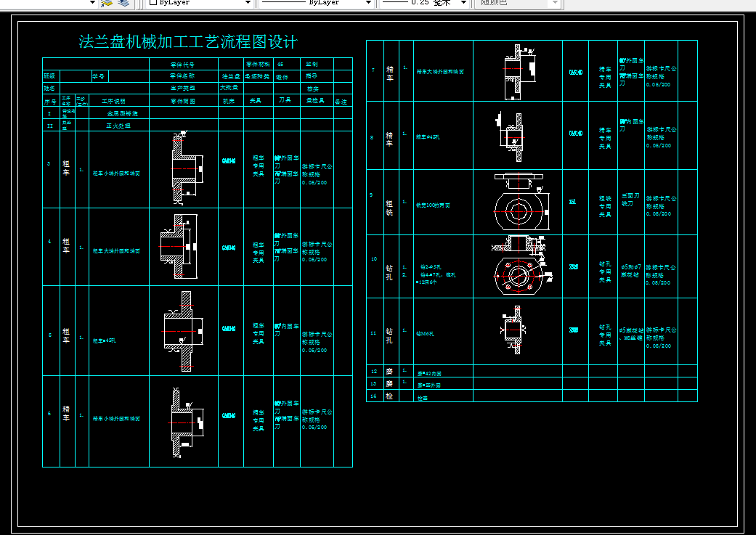Screen dimensions: 756x535
Task: Select row 9 fixture text 粗铣专用夹具
Action: (x=605, y=206)
